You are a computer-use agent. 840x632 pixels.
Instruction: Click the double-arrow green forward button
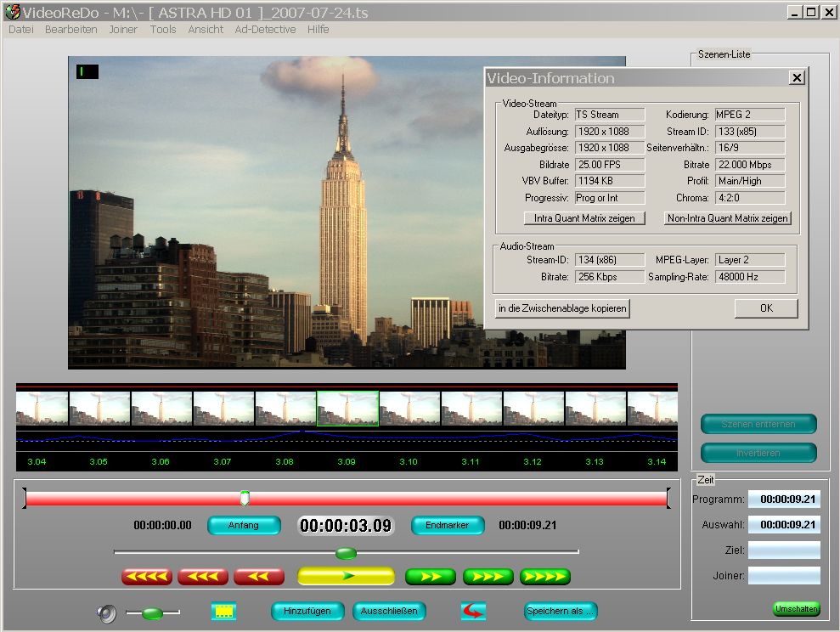tap(431, 577)
